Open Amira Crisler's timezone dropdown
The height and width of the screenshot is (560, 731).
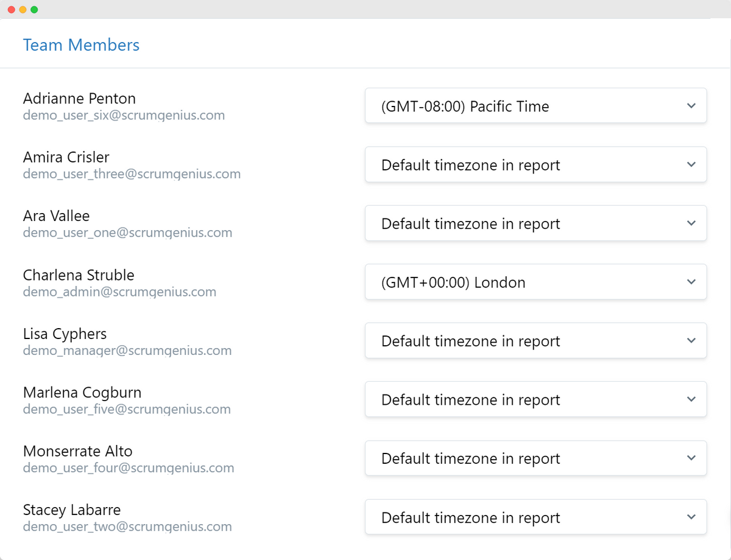[535, 165]
